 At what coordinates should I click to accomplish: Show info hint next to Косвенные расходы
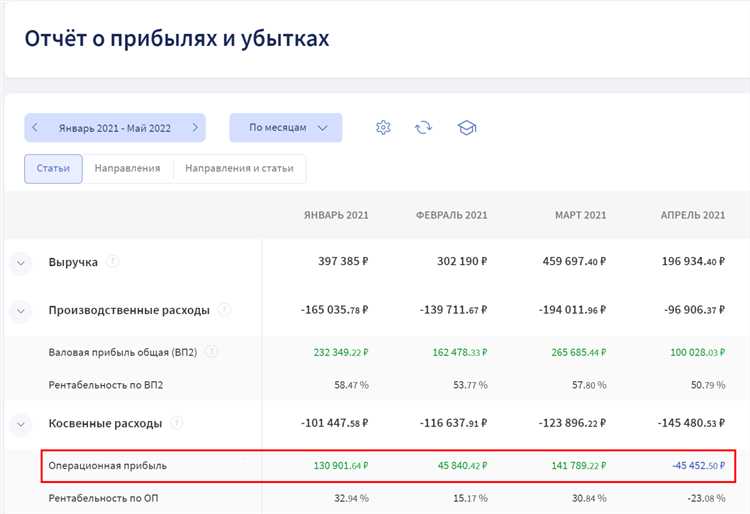[x=176, y=423]
